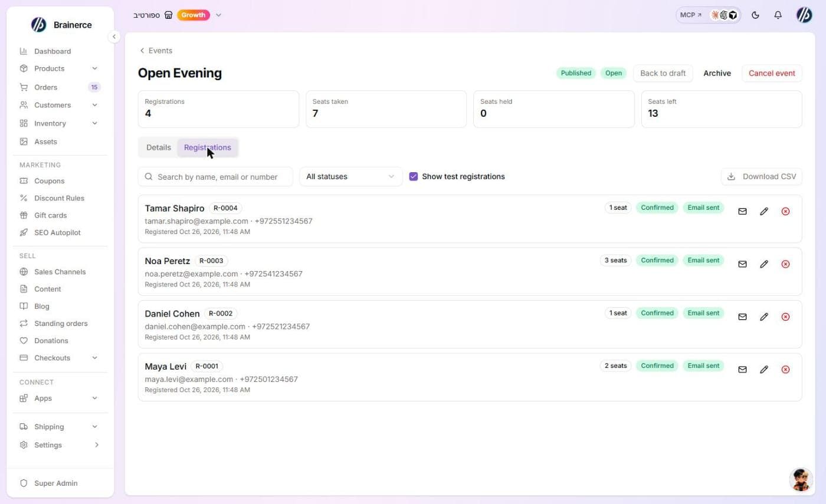Image resolution: width=826 pixels, height=504 pixels.
Task: Open Orders in sidebar
Action: [x=60, y=87]
